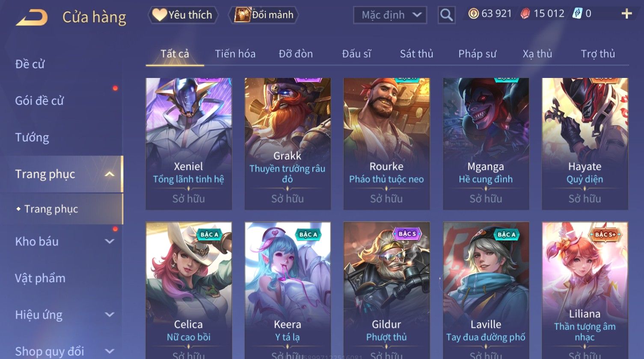Open Đổi mảnh chest exchange
Viewport: 644px width, 359px height.
point(264,15)
